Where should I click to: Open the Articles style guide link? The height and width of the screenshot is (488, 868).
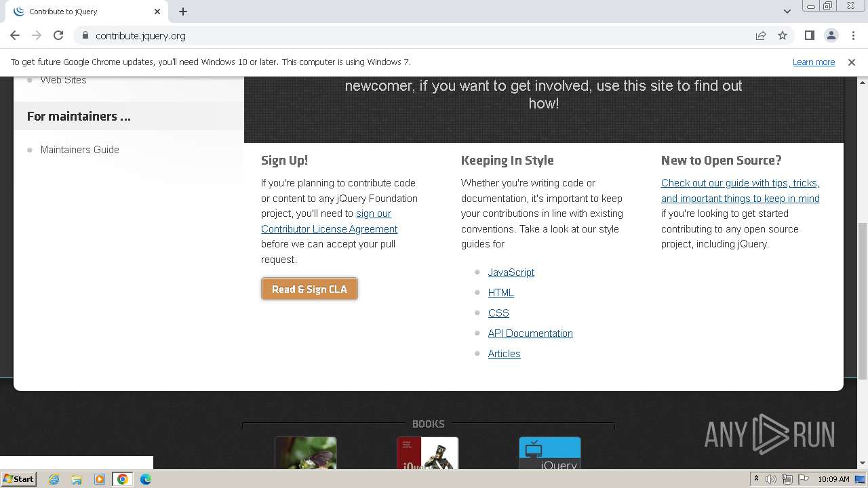point(505,354)
